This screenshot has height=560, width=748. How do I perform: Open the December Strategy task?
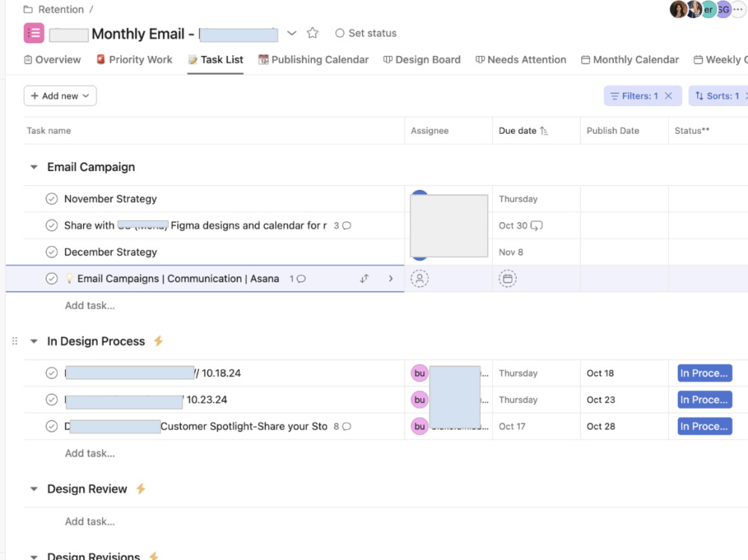(111, 252)
